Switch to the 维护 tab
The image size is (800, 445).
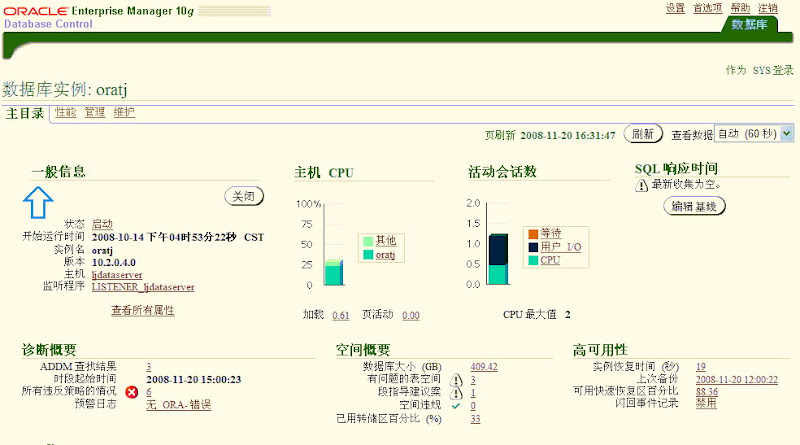click(124, 112)
